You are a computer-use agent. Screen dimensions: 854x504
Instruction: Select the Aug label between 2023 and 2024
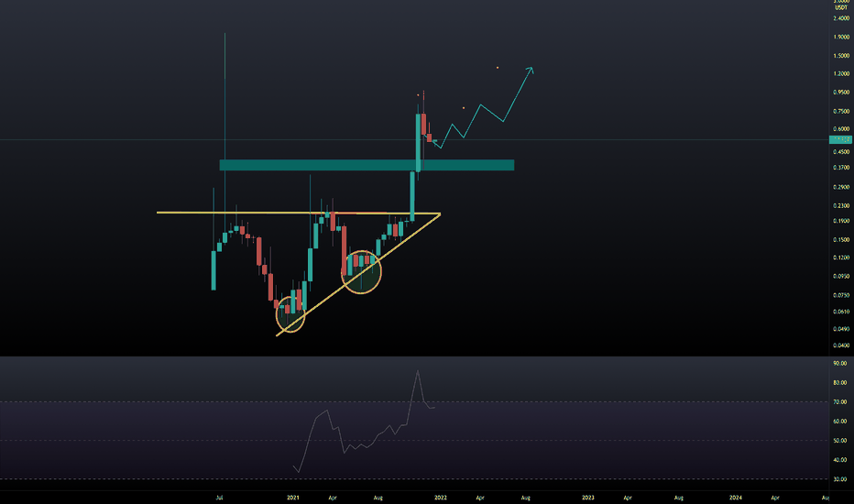click(x=679, y=498)
